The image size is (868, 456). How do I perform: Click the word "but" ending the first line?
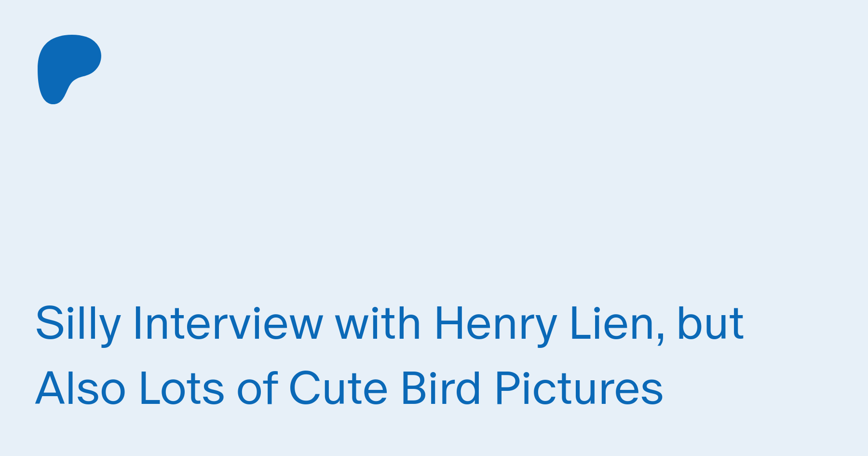[x=711, y=323]
